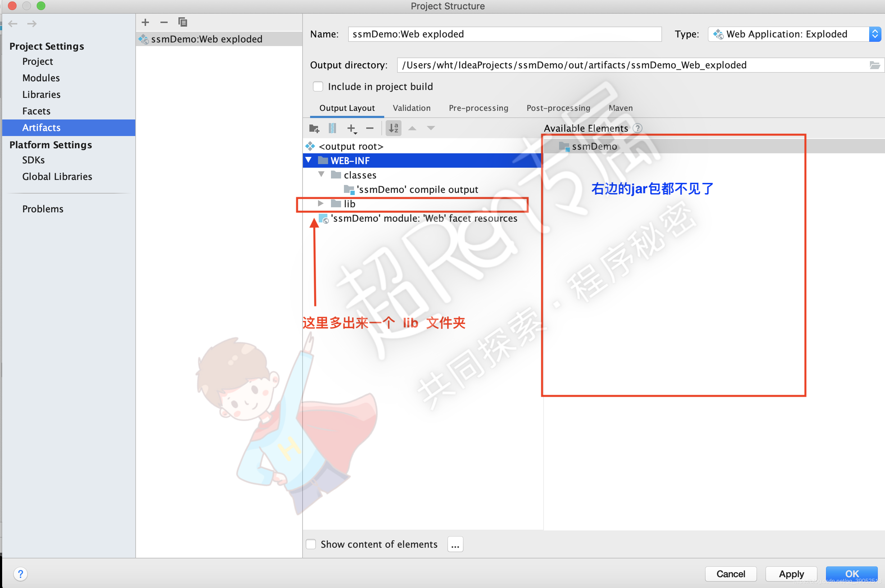Viewport: 885px width, 588px height.
Task: Click the classes folder icon
Action: point(336,175)
